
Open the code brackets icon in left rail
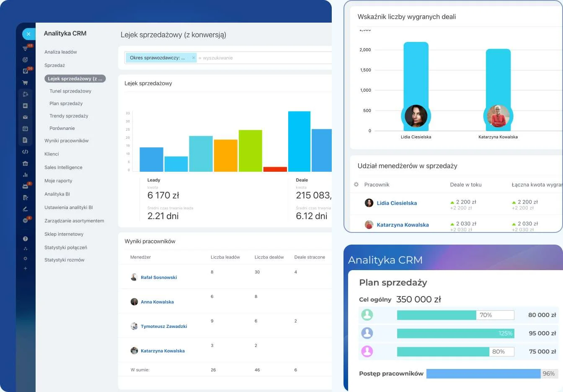tap(25, 152)
